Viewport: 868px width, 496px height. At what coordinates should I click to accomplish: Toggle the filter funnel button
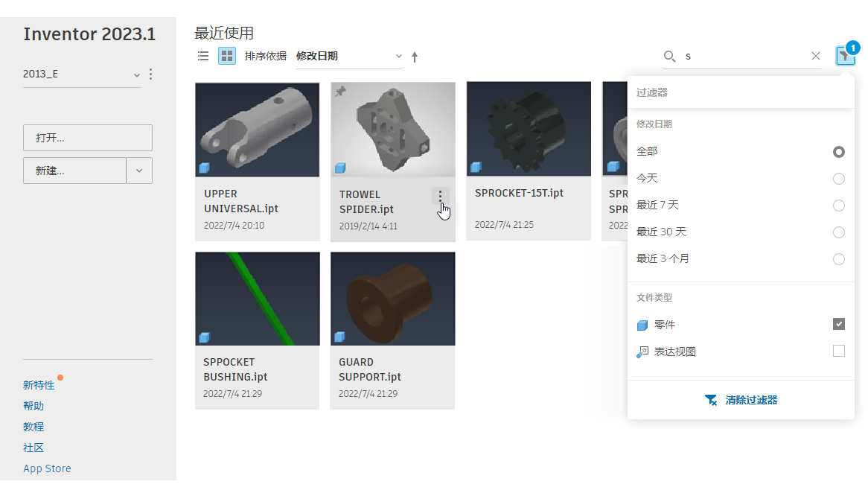[846, 55]
